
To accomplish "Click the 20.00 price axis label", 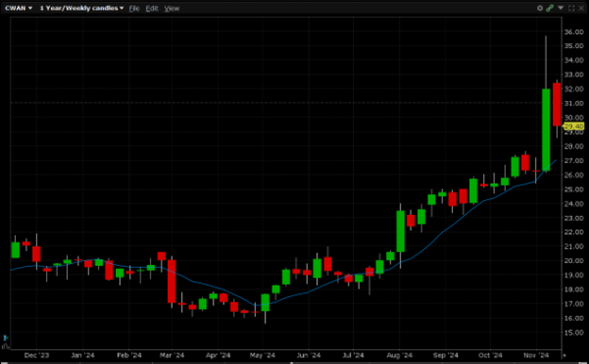I will (574, 261).
